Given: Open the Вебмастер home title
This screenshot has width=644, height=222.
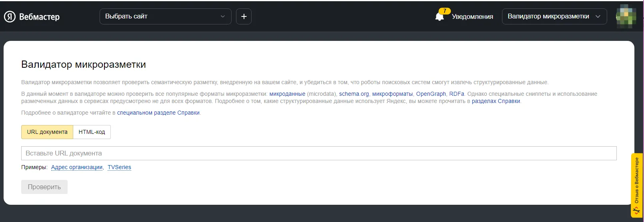Looking at the screenshot, I should pos(39,17).
